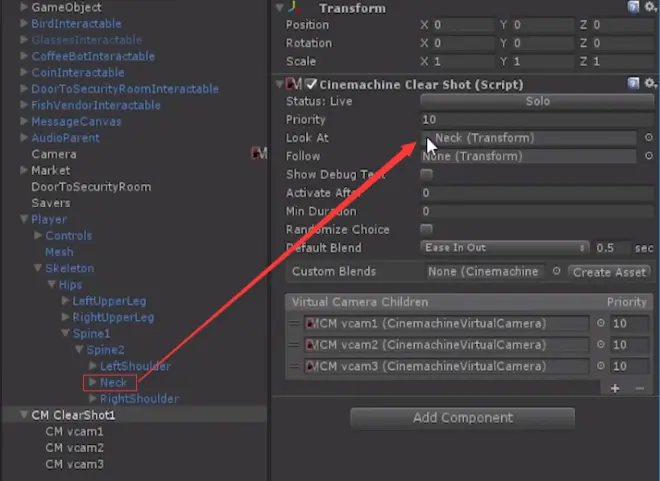660x481 pixels.
Task: Collapse the Spine1 node
Action: [65, 333]
